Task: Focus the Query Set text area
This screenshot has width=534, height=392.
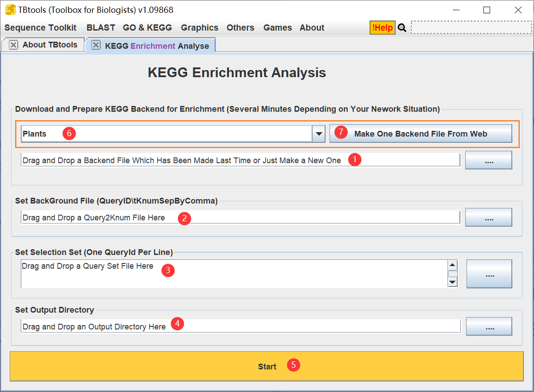Action: 234,274
